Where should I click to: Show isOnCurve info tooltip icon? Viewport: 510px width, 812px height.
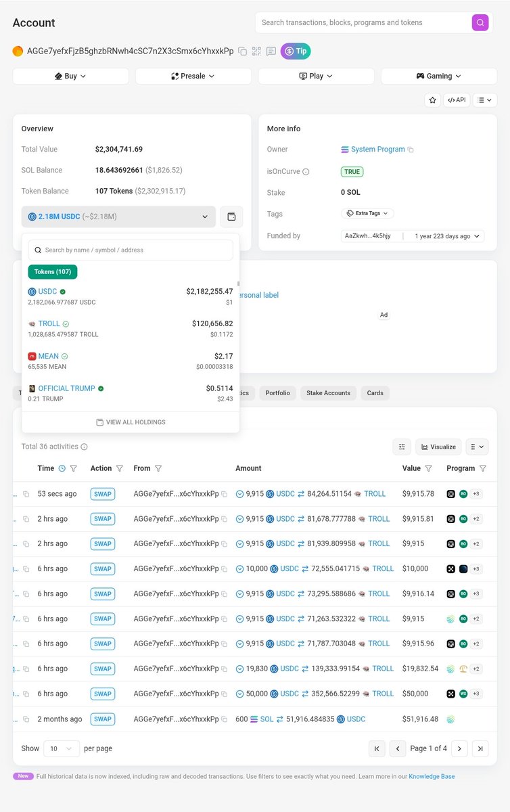pyautogui.click(x=306, y=172)
